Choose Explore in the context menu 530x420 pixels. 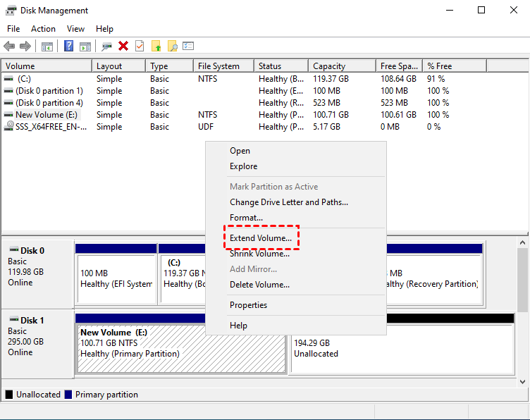296,166
